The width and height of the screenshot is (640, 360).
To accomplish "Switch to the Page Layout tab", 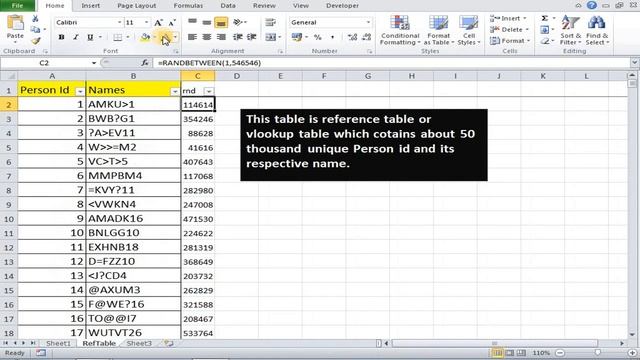I will [137, 6].
